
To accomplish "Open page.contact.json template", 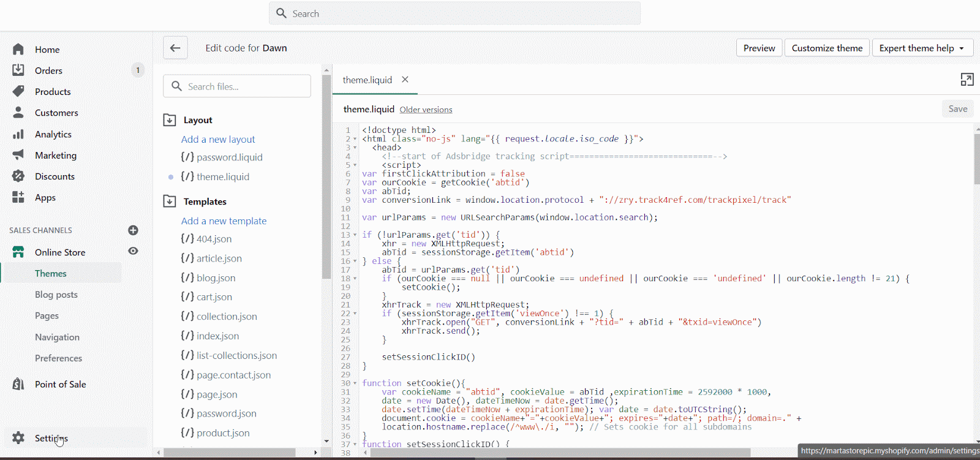I will (226, 375).
